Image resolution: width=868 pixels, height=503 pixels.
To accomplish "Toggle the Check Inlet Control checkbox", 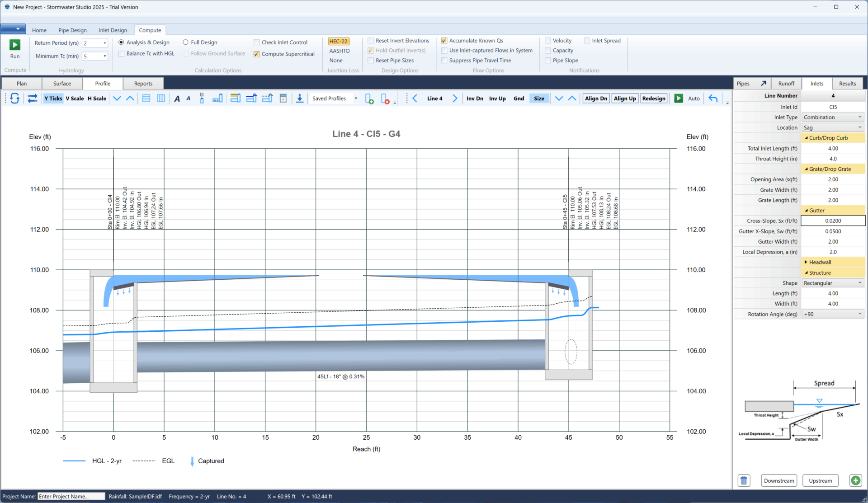I will pyautogui.click(x=256, y=42).
